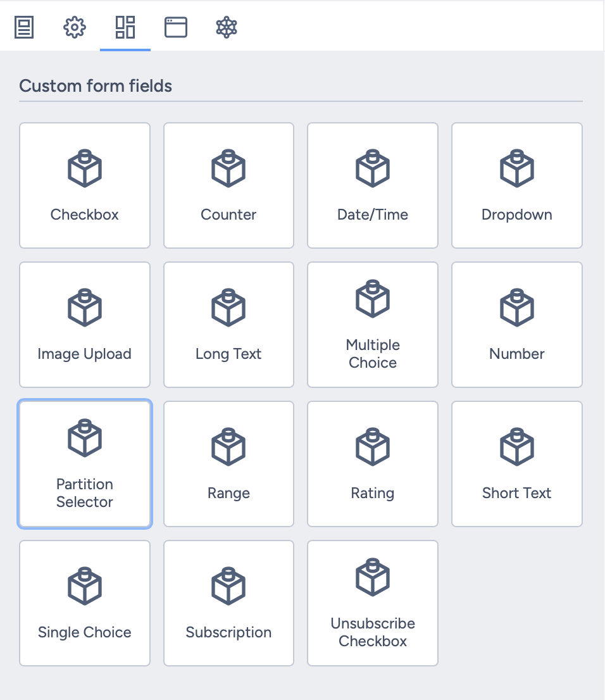Click the Single Choice block icon
The height and width of the screenshot is (700, 605).
click(85, 586)
